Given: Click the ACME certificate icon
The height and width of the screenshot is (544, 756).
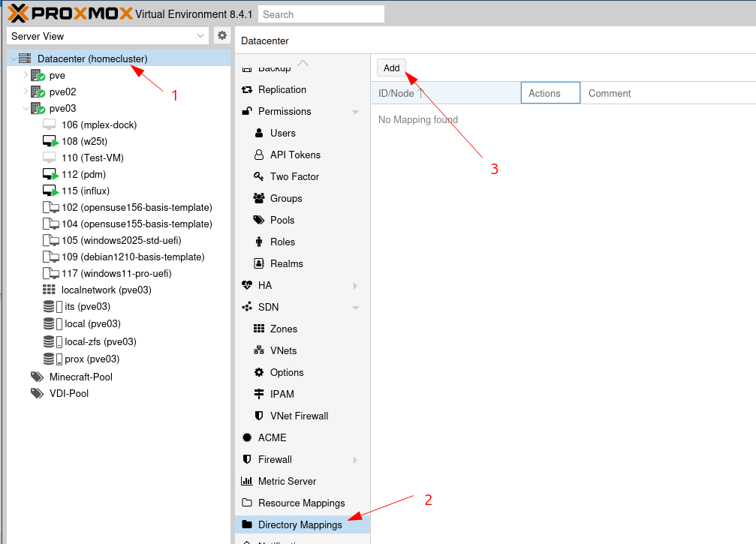Looking at the screenshot, I should coord(247,437).
